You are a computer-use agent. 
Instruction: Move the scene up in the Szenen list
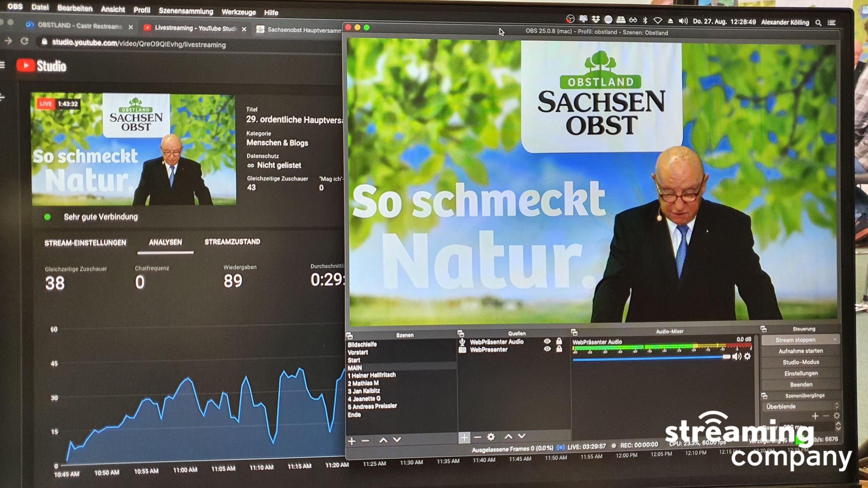pos(383,440)
